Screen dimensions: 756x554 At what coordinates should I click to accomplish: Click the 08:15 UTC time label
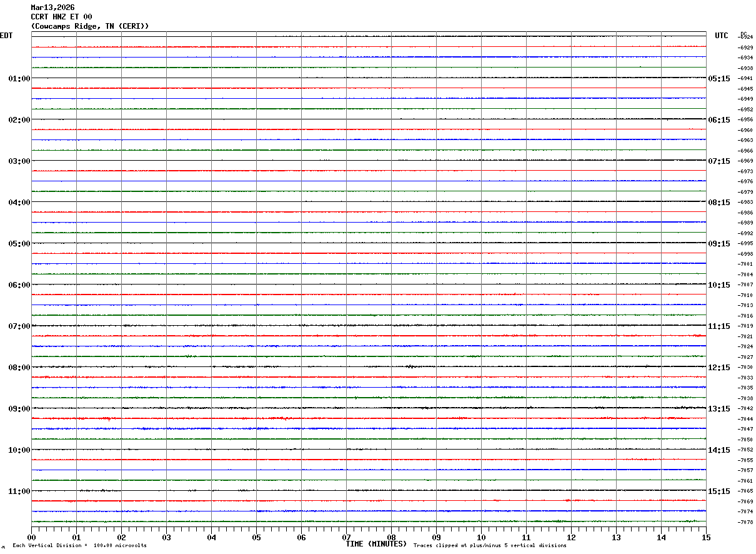[x=719, y=203]
